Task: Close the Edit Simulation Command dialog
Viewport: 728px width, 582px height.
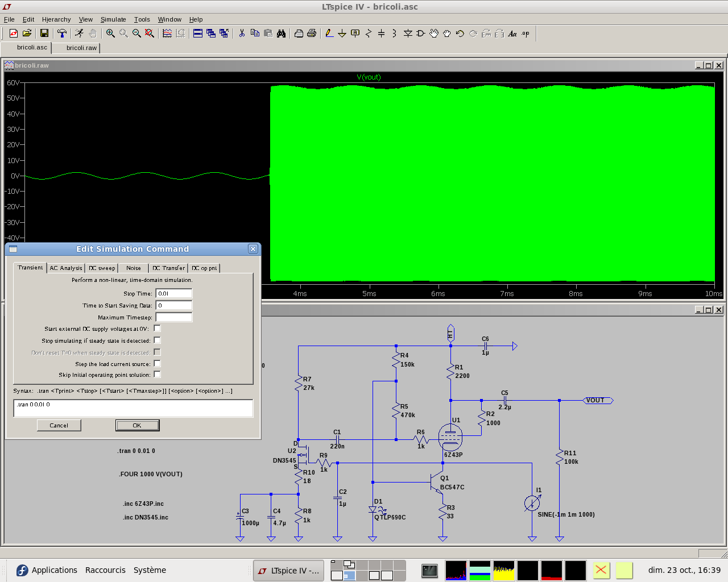Action: click(x=253, y=249)
